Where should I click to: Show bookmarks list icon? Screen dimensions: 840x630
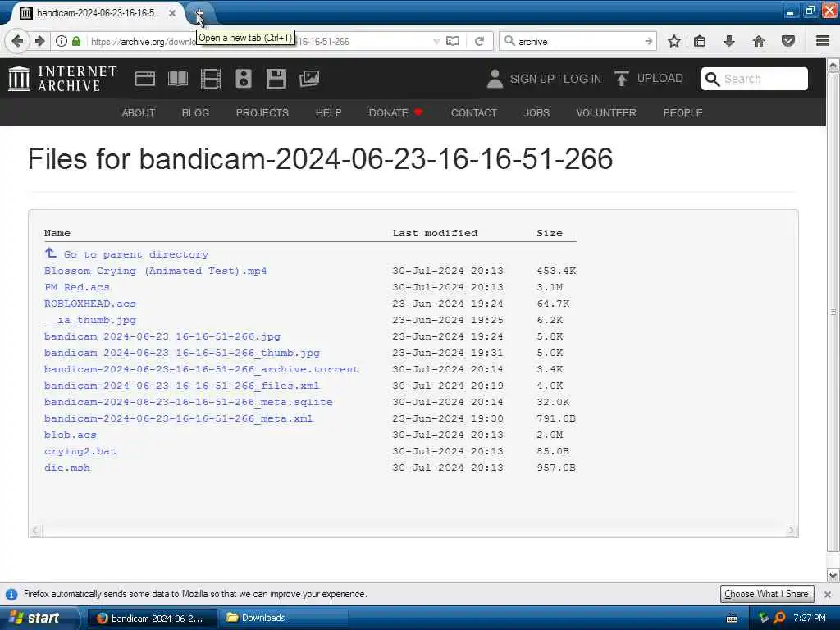pos(700,41)
